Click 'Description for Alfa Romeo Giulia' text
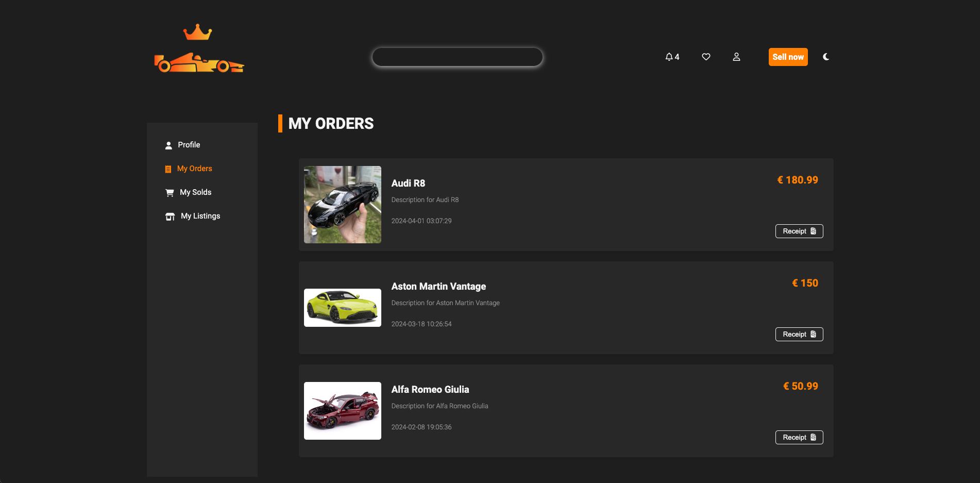Image resolution: width=980 pixels, height=483 pixels. point(440,406)
